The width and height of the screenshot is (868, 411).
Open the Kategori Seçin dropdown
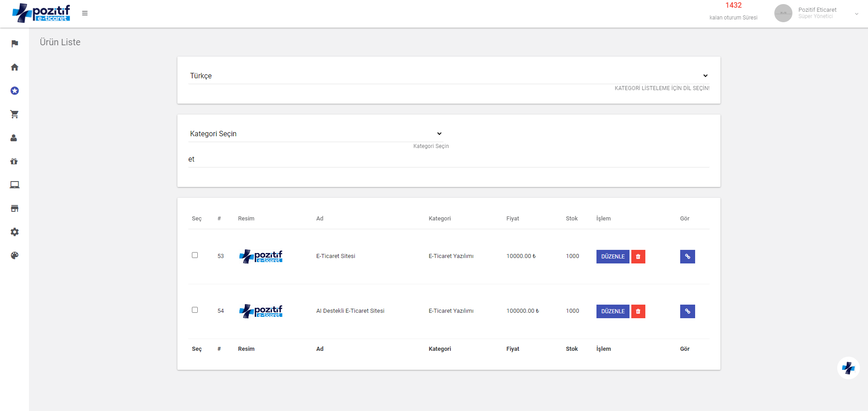coord(315,134)
